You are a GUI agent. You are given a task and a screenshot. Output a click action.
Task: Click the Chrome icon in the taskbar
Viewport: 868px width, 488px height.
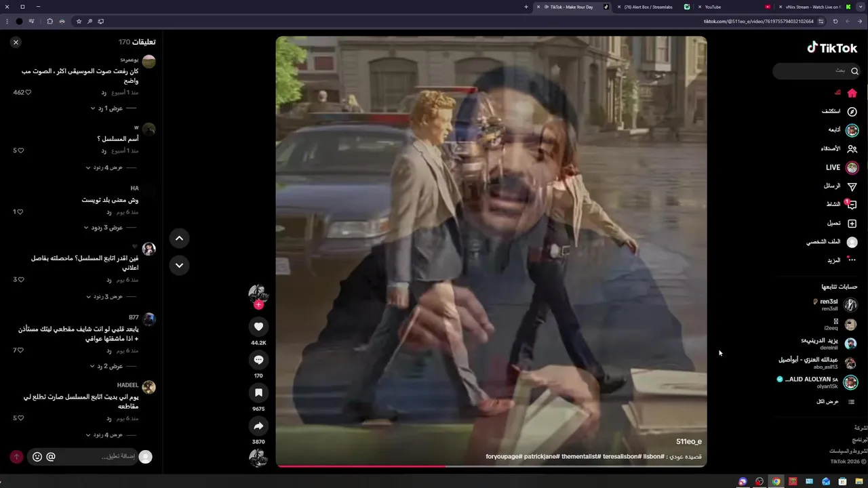776,482
